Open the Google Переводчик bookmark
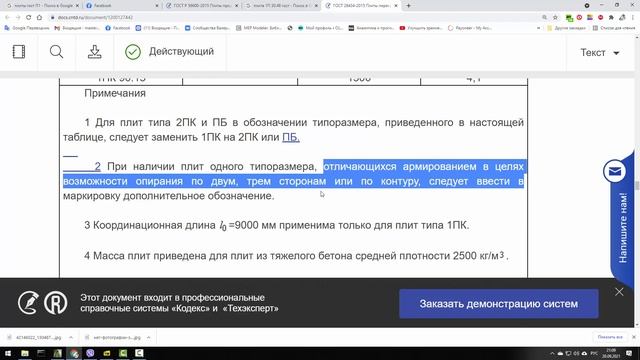This screenshot has height=360, width=640. coord(27,28)
